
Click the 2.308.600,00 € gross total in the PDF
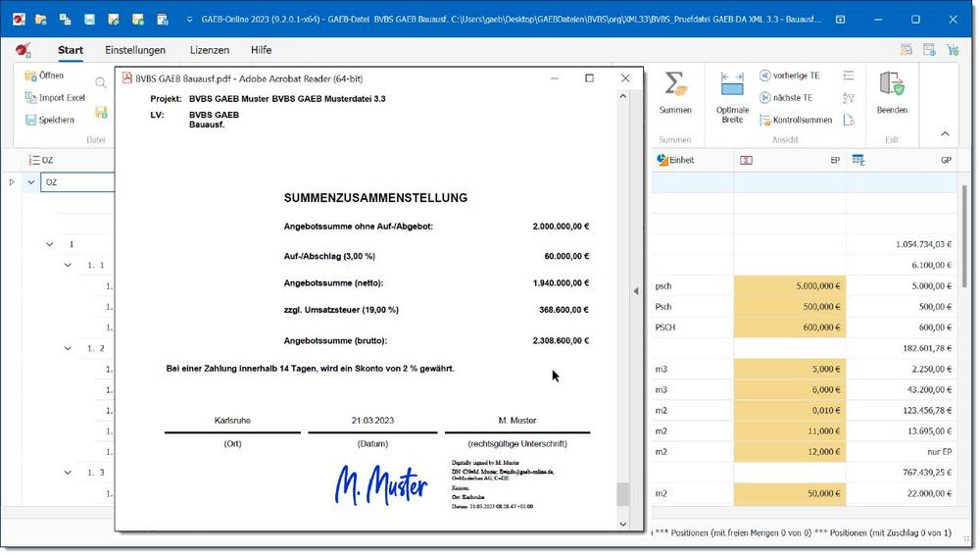point(561,341)
